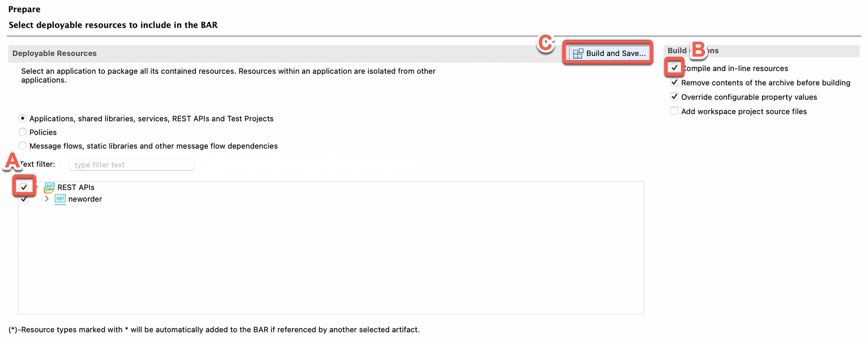Uncheck the REST APIs checkbox

(24, 187)
